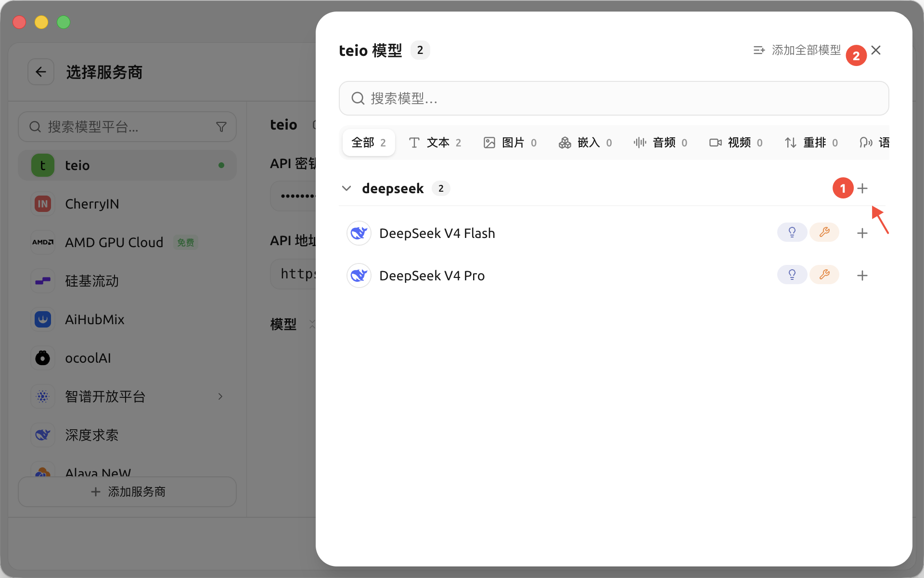924x578 pixels.
Task: Click the reasoning bulb badge for DeepSeek V4 Pro
Action: pos(792,275)
